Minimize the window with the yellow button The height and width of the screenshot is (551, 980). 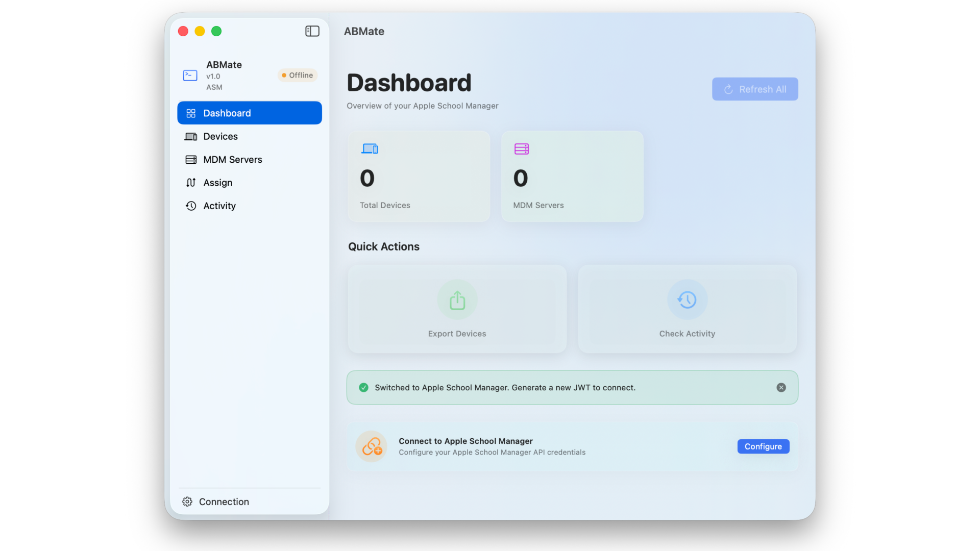(x=200, y=31)
